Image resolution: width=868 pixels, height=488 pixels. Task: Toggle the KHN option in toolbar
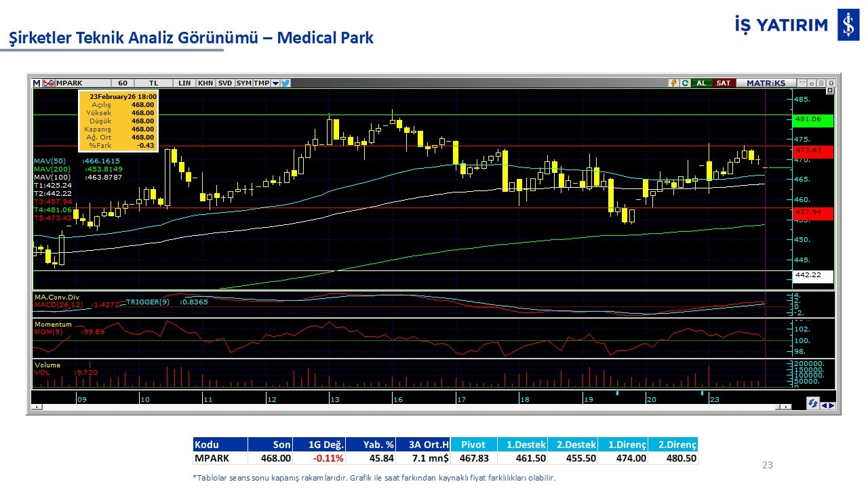(205, 83)
